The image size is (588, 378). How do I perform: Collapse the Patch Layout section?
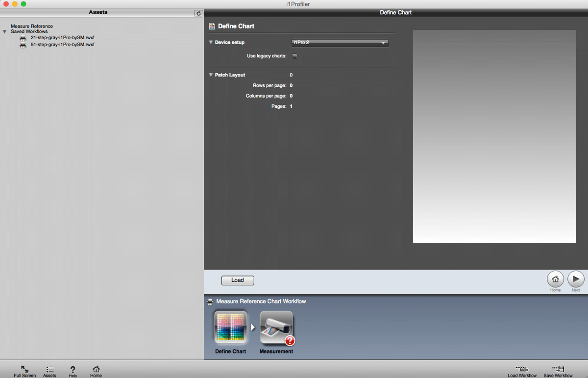click(x=211, y=75)
